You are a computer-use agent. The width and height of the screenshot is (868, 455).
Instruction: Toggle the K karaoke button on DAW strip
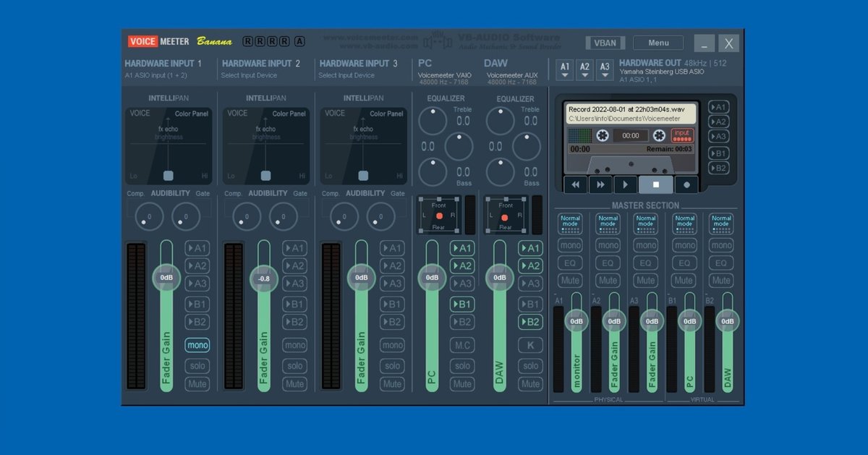tap(530, 346)
